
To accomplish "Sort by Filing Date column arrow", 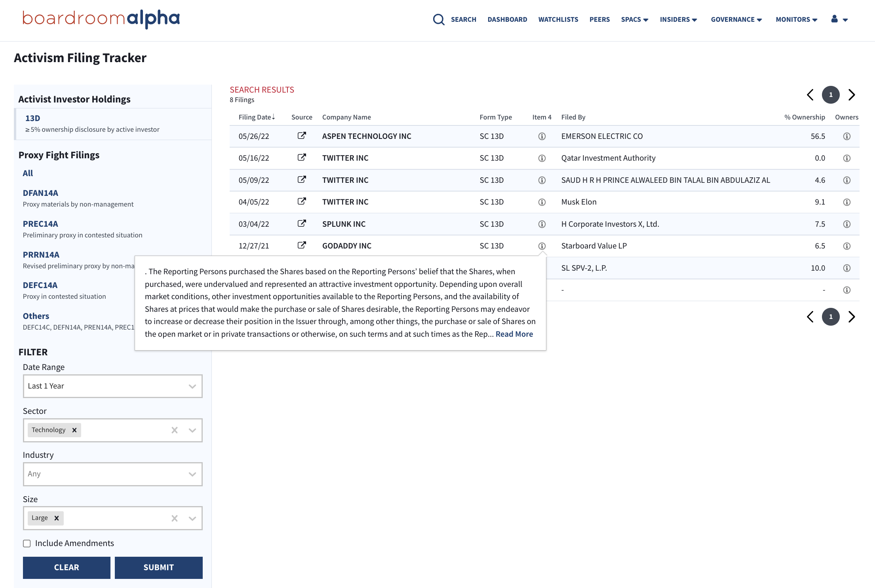I will click(x=273, y=117).
